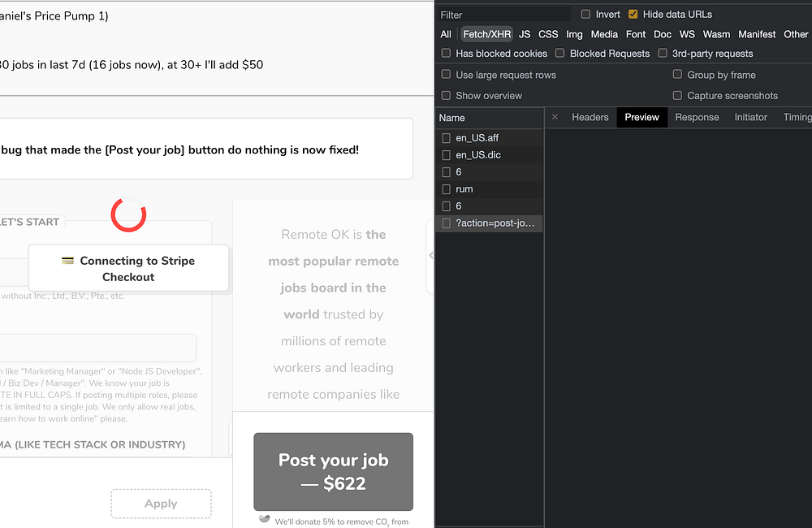This screenshot has width=812, height=528.
Task: Open the Initiator tab
Action: (x=750, y=117)
